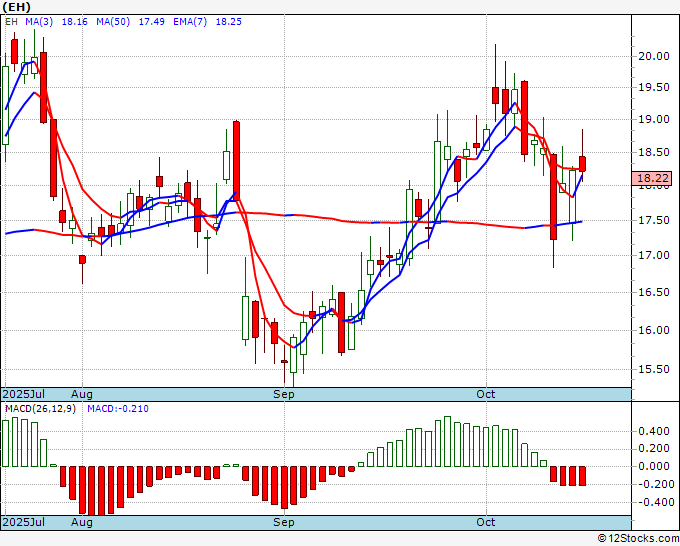
Task: Select the MA(3) value 18.16
Action: 75,22
